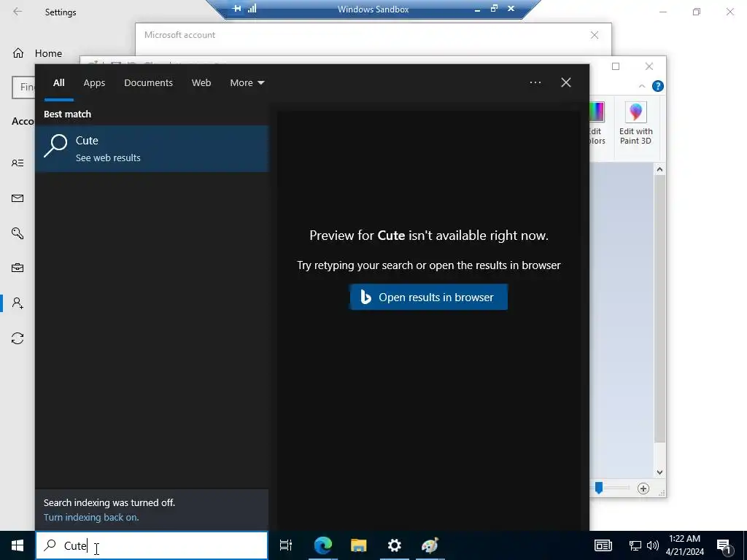Close the Microsoft account dialog
The width and height of the screenshot is (747, 560).
point(595,35)
